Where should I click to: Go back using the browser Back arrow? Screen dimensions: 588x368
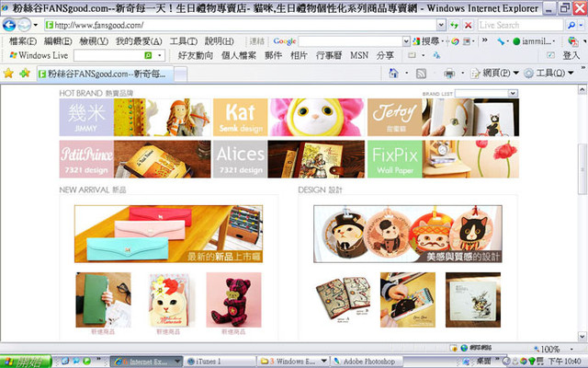(9, 25)
